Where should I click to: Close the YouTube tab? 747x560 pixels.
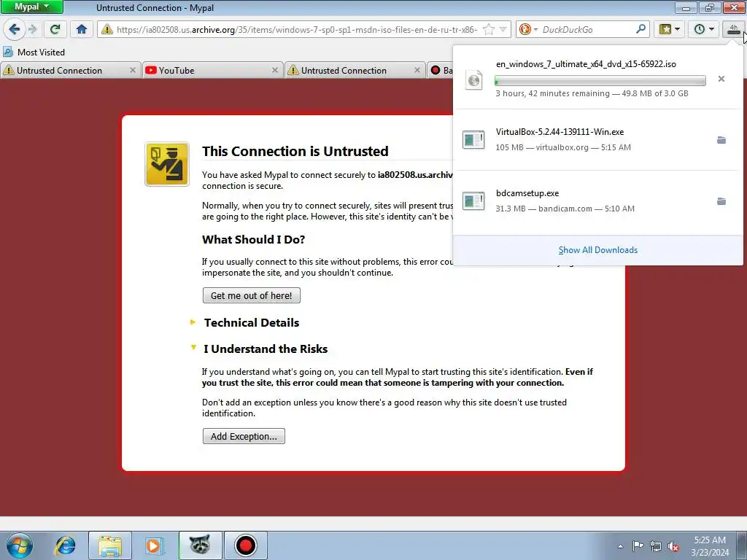(275, 71)
